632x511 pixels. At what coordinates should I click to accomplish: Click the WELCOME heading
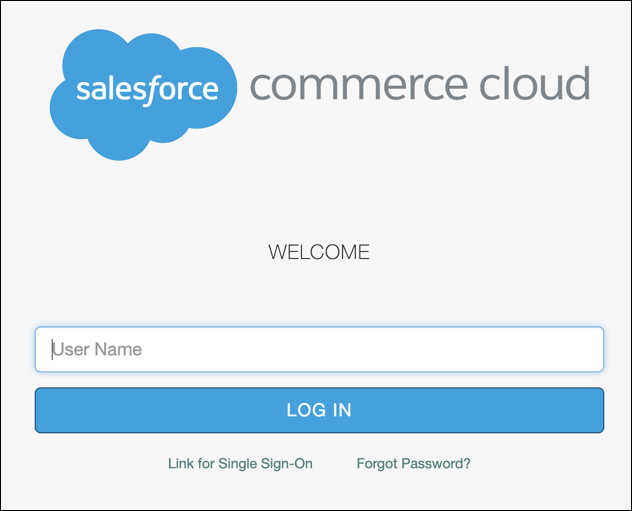click(319, 252)
